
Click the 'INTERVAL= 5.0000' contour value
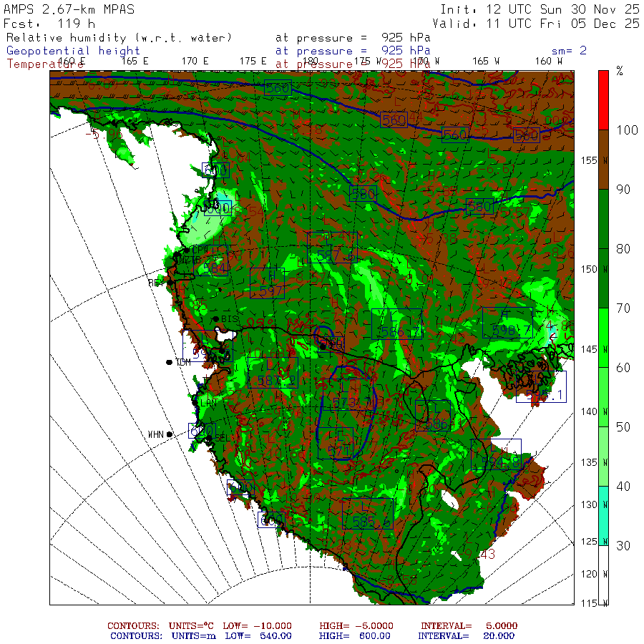coord(469,626)
